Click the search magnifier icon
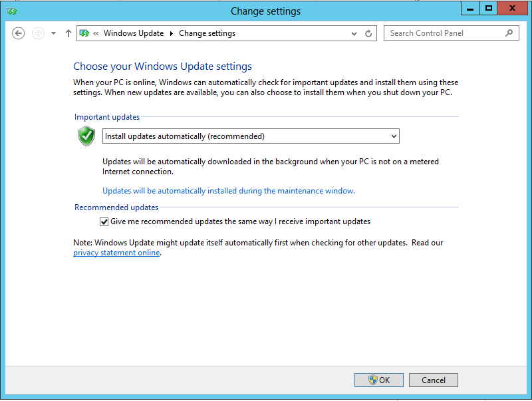 tap(509, 33)
